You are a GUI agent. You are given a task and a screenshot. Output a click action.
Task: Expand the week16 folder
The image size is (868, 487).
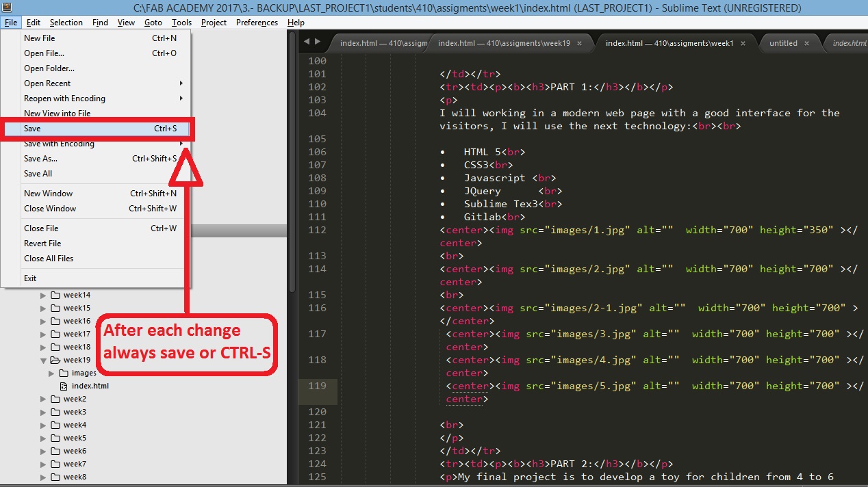click(43, 321)
